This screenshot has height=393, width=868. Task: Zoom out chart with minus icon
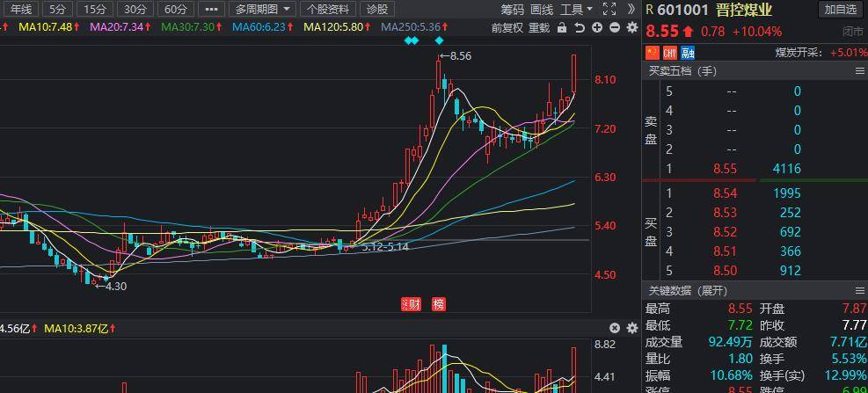coord(615,27)
